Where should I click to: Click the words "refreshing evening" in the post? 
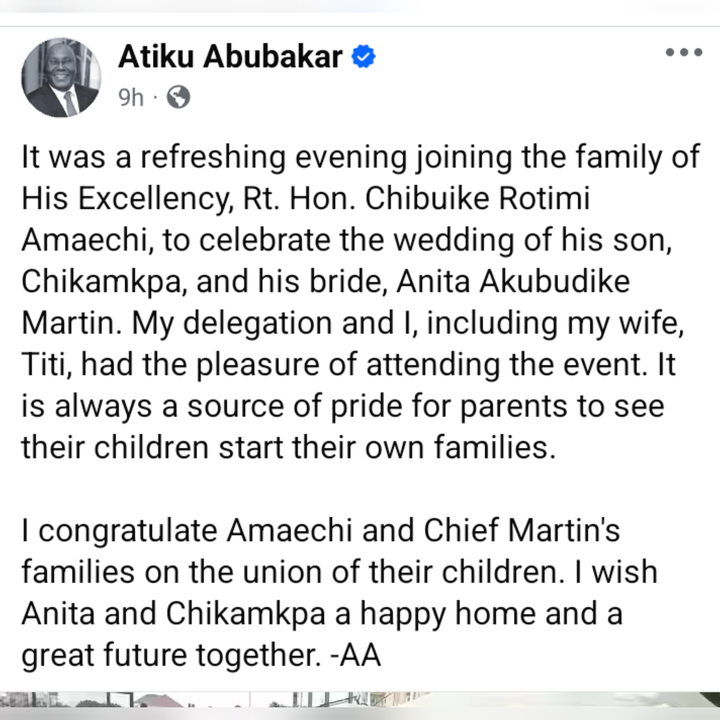pos(264,158)
